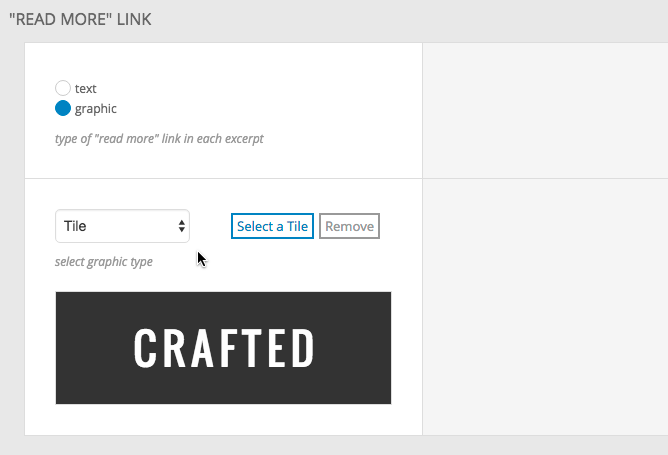Click the empty gray panel beside radio options
This screenshot has height=455, width=668.
[545, 110]
